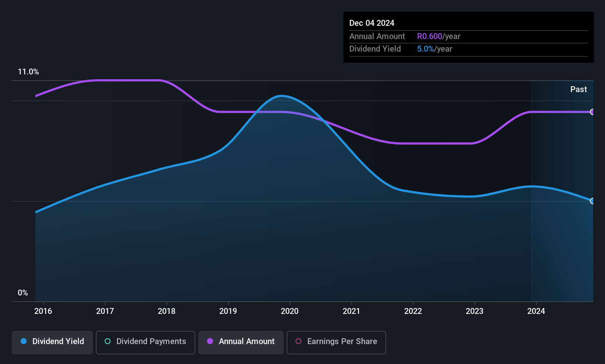This screenshot has width=605, height=364.
Task: Click the 2020 label on the x-axis
Action: tap(290, 311)
